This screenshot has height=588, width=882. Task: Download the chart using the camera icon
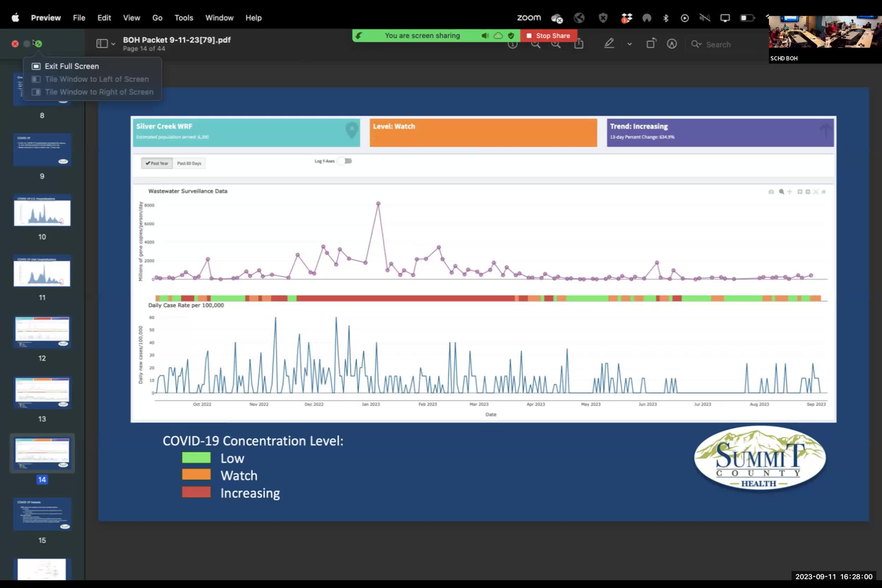coord(771,192)
